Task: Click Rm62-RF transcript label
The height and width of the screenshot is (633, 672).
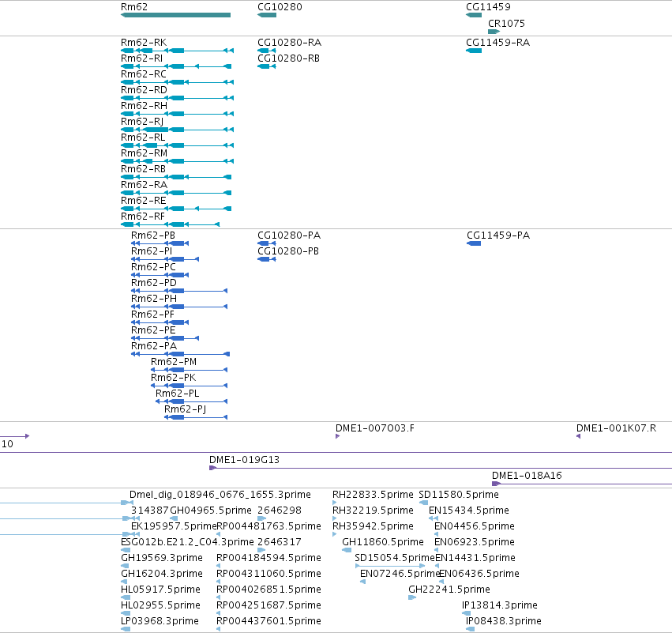Action: click(x=143, y=217)
